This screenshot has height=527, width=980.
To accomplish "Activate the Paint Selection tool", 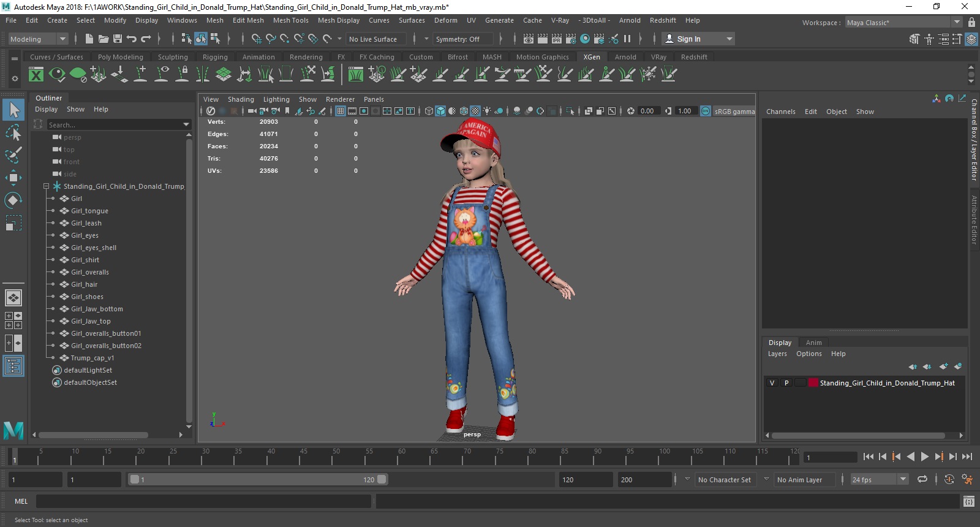I will pos(13,155).
